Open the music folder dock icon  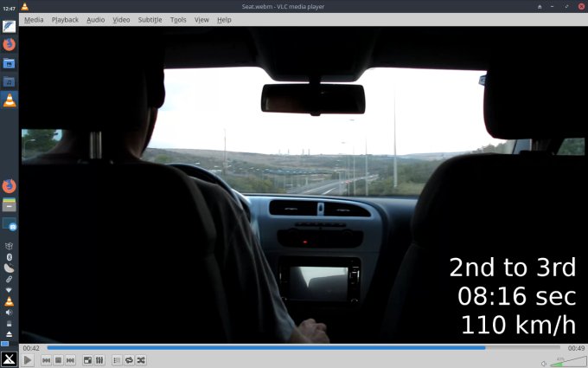[9, 81]
